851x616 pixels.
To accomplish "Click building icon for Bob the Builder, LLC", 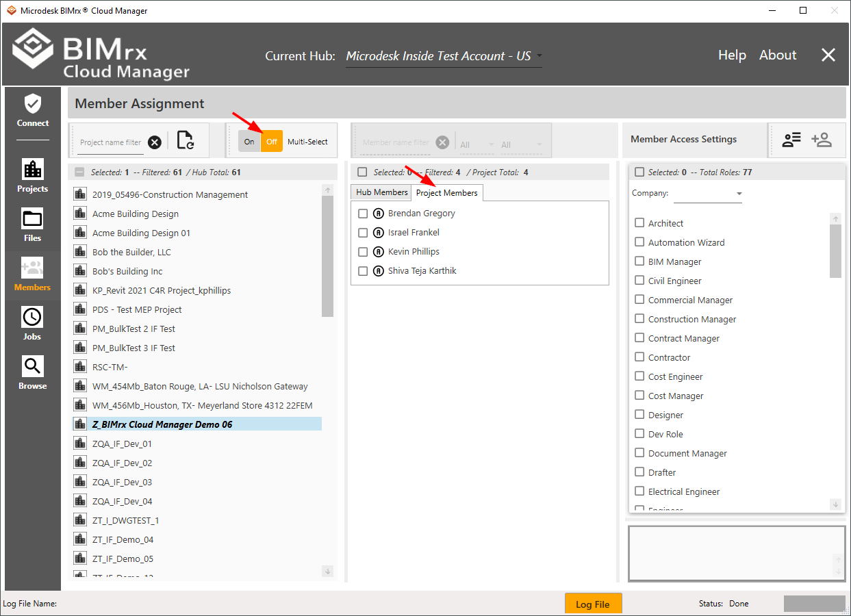I will [x=79, y=253].
